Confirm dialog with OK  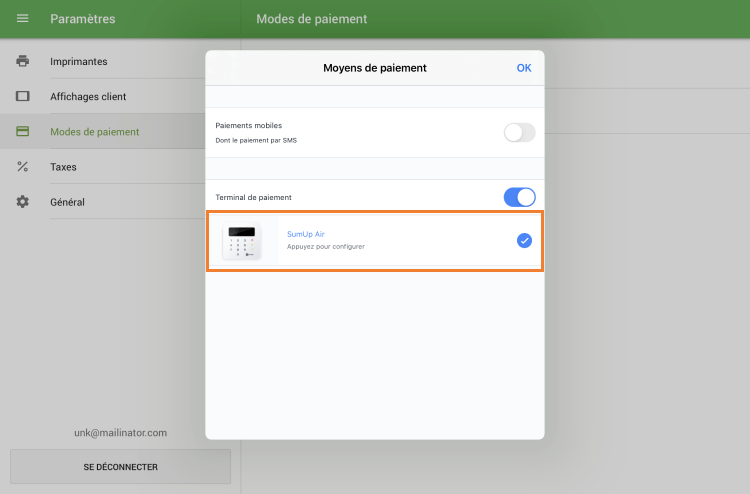(524, 68)
